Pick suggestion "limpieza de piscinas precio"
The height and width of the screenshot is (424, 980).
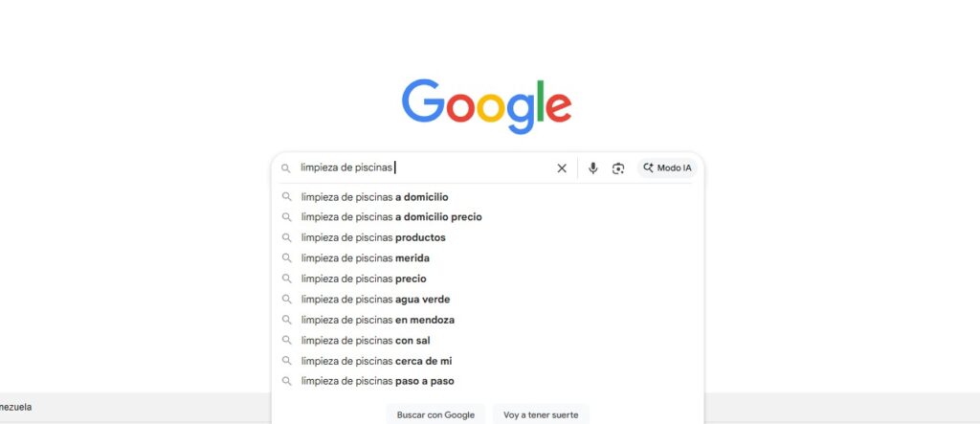point(364,279)
